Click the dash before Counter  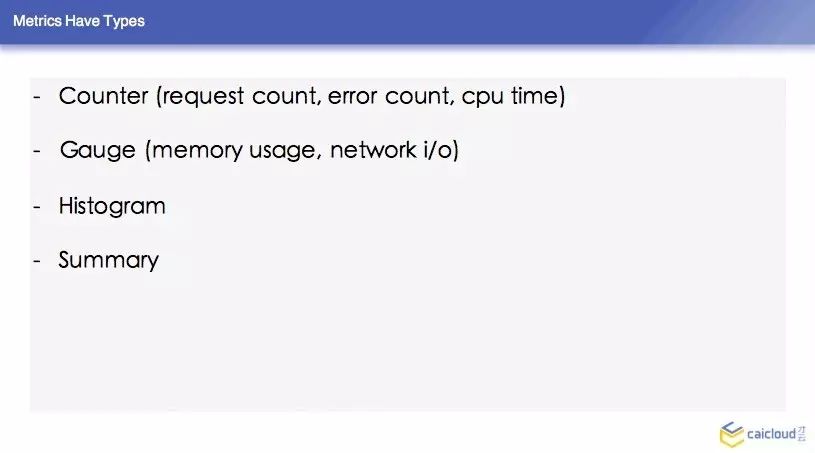36,97
